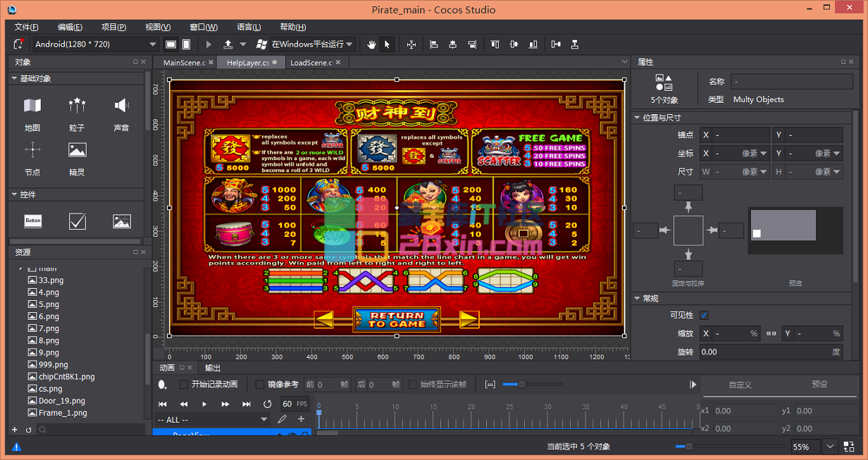Open the 在Windows平台运行 platform dropdown

click(x=313, y=44)
